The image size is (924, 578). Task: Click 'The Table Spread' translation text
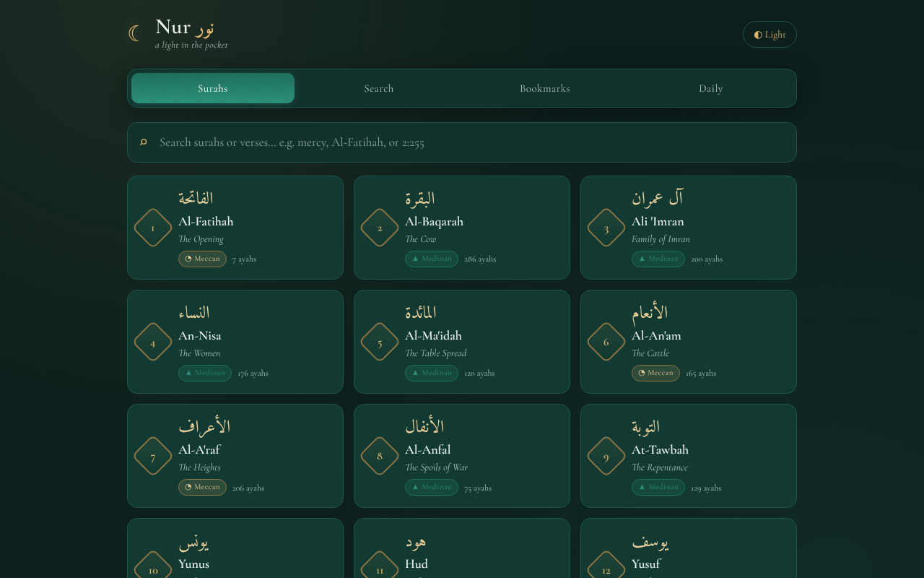(x=436, y=353)
